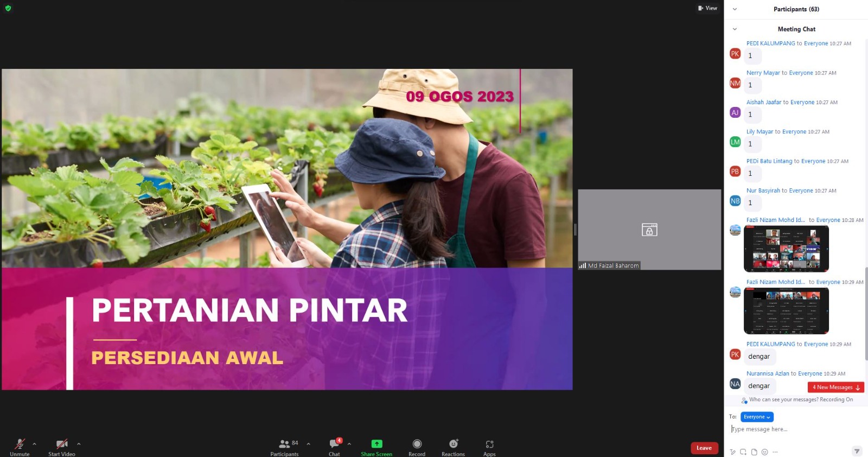The image size is (868, 457).
Task: Click the screenshot capture icon in chat
Action: pos(743,452)
